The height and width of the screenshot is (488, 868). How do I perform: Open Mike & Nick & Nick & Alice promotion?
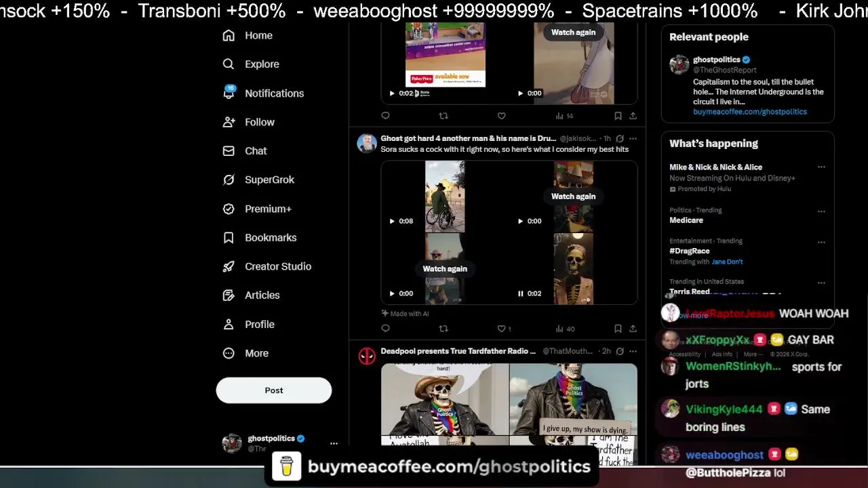pos(715,167)
